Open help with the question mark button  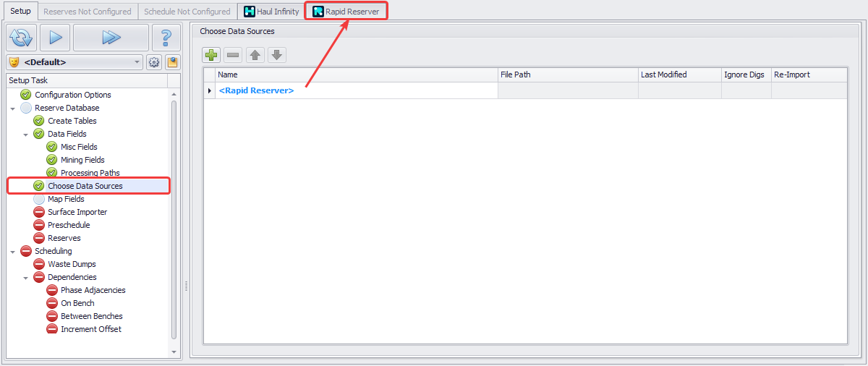(166, 38)
